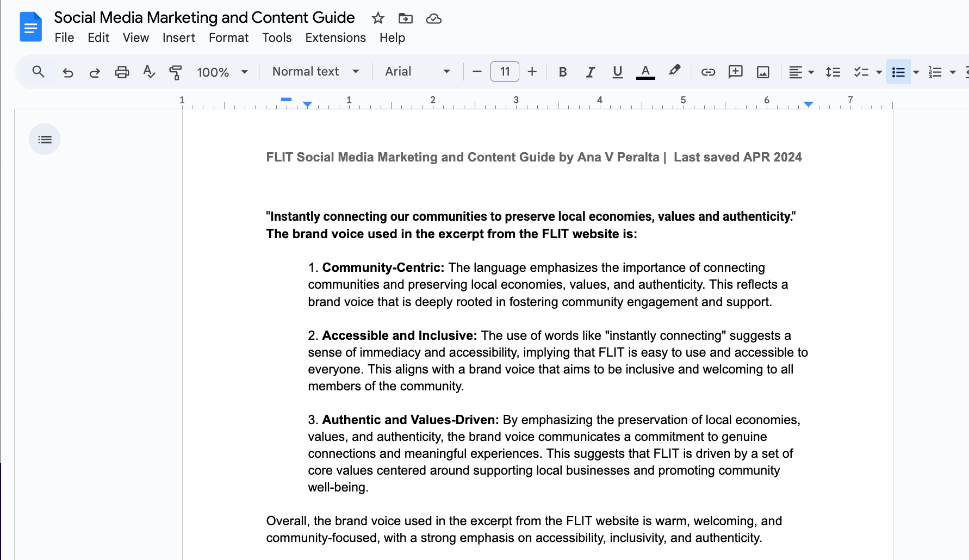969x560 pixels.
Task: Open the text color picker
Action: pyautogui.click(x=645, y=72)
